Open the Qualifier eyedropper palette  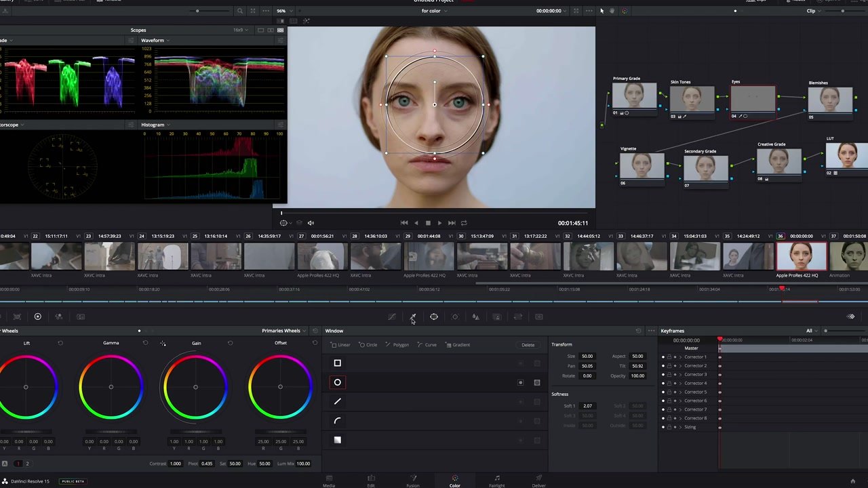tap(413, 317)
